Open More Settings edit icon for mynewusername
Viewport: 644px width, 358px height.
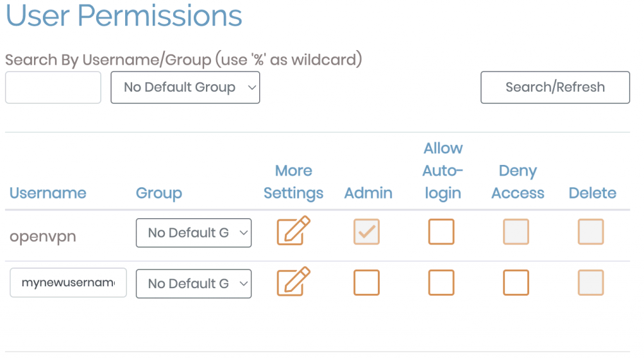(x=293, y=282)
